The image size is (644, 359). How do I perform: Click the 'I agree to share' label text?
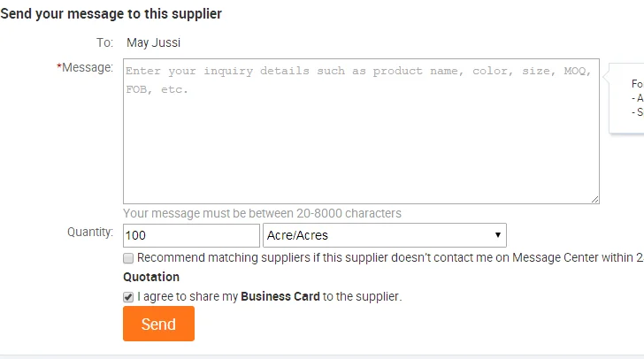tap(188, 297)
